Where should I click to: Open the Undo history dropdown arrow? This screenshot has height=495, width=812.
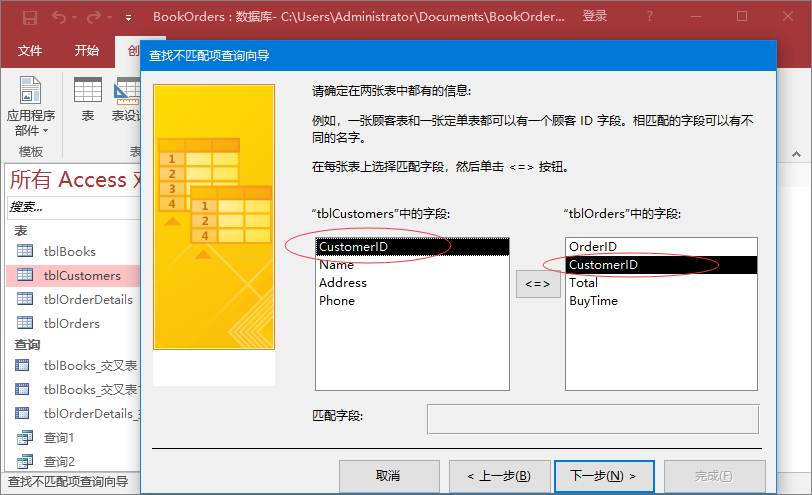click(76, 18)
